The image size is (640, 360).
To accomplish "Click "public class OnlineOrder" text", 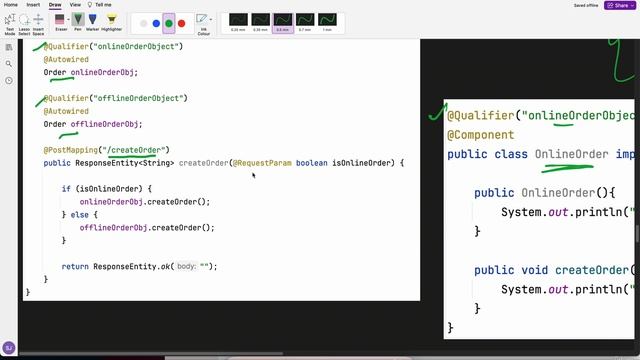I will click(528, 154).
